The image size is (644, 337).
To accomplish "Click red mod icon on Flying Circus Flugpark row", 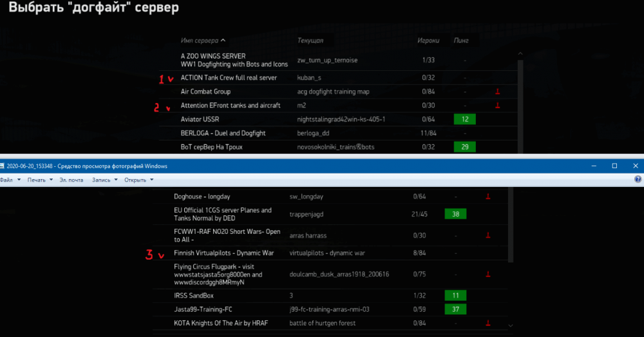I will [488, 274].
